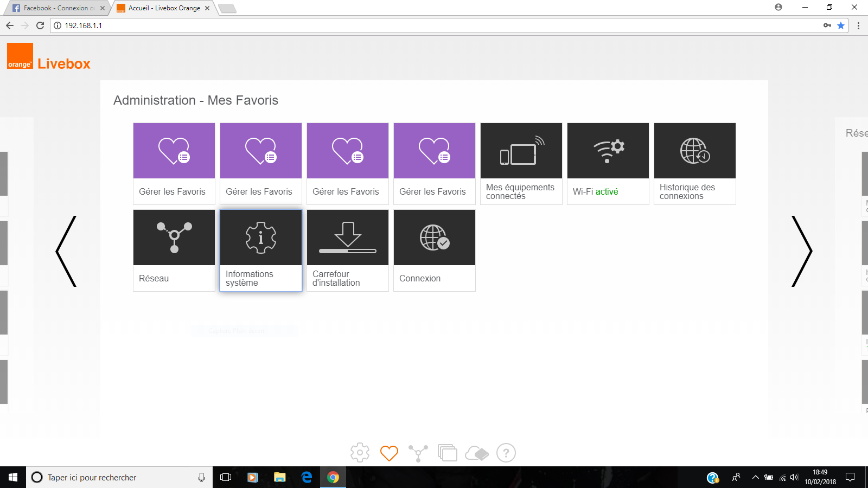Go to previous page with left arrow
The image size is (868, 488).
click(x=66, y=251)
